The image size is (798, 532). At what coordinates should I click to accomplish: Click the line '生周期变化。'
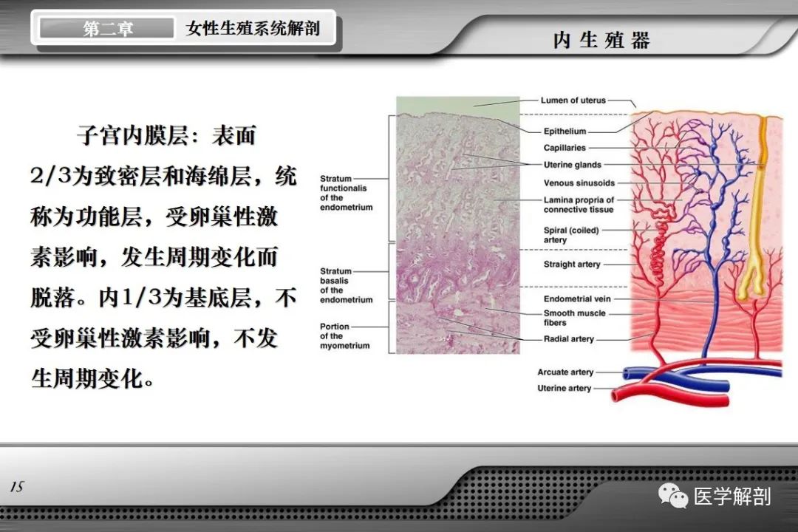[92, 379]
